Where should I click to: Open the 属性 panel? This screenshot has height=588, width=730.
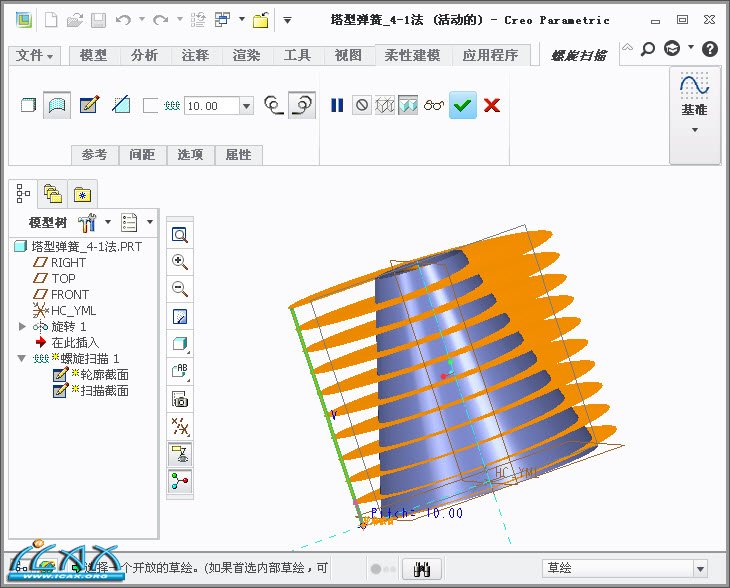(x=238, y=155)
